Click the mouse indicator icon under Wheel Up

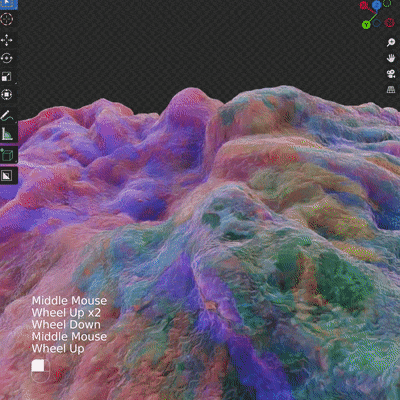pos(40,370)
